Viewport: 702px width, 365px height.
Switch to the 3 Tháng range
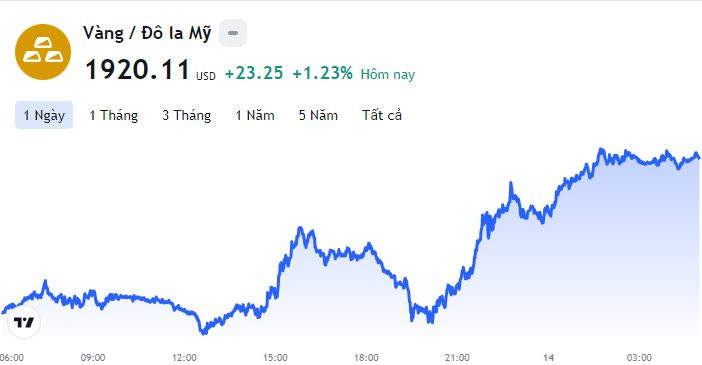click(186, 115)
